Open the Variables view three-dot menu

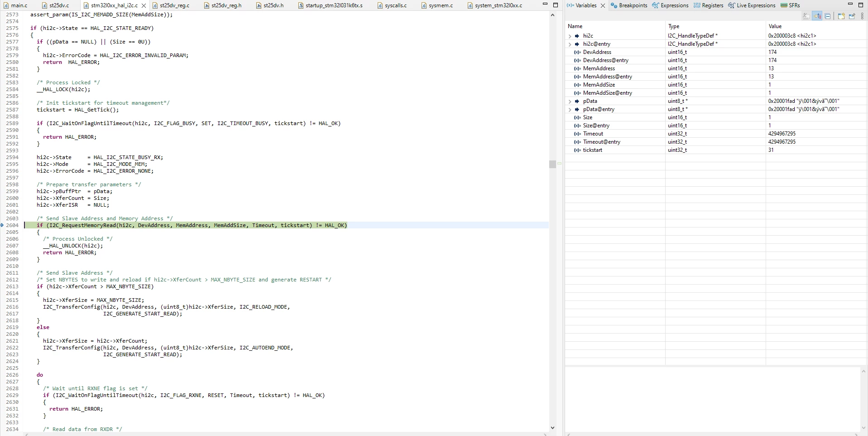pos(862,16)
